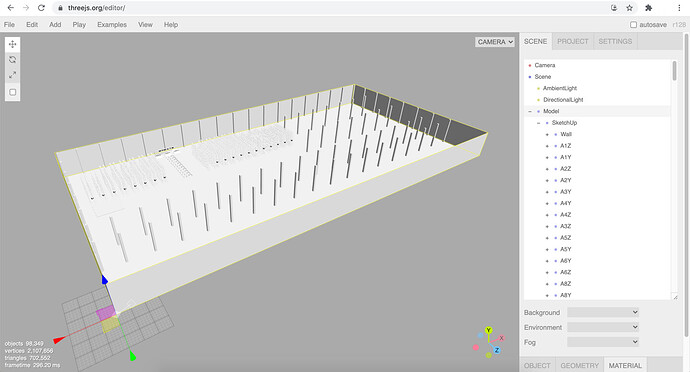Select the Scene item in outliner

597,77
